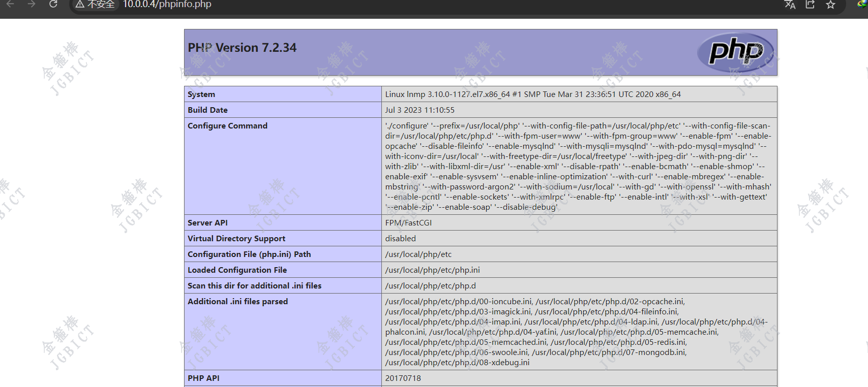The width and height of the screenshot is (868, 387).
Task: Click the Linux lnmp kernel system value
Action: 532,94
